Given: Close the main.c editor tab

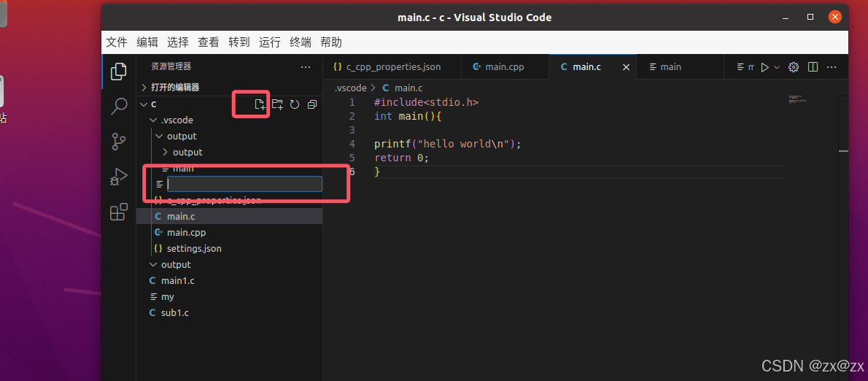Looking at the screenshot, I should coord(627,67).
